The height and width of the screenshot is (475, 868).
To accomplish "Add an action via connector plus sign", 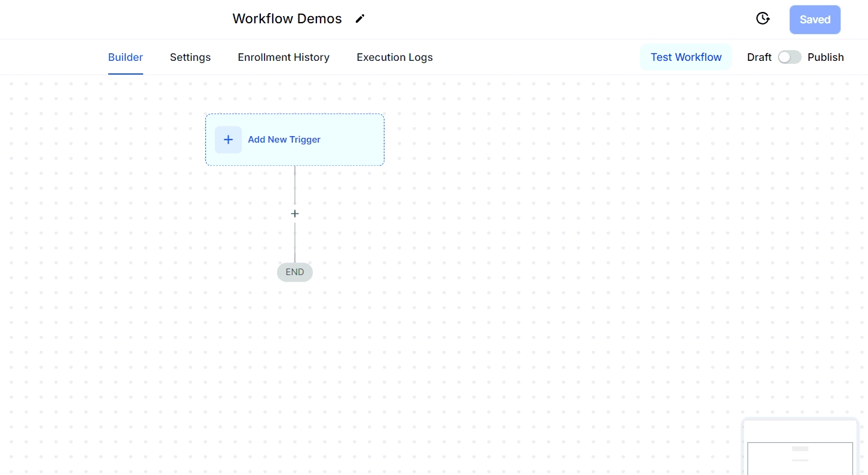I will coord(294,214).
